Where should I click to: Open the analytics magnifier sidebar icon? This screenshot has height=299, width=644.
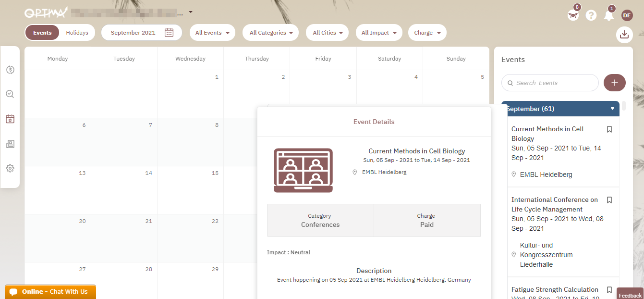[10, 94]
